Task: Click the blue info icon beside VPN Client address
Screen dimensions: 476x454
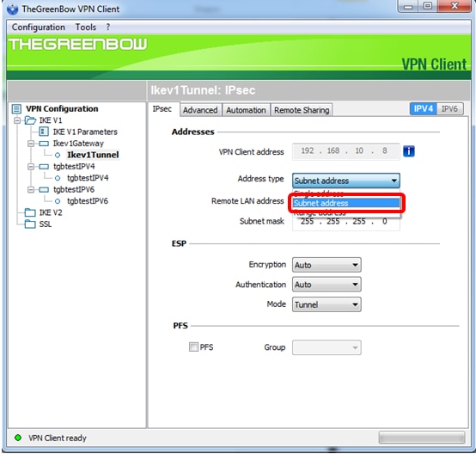Action: (x=409, y=151)
